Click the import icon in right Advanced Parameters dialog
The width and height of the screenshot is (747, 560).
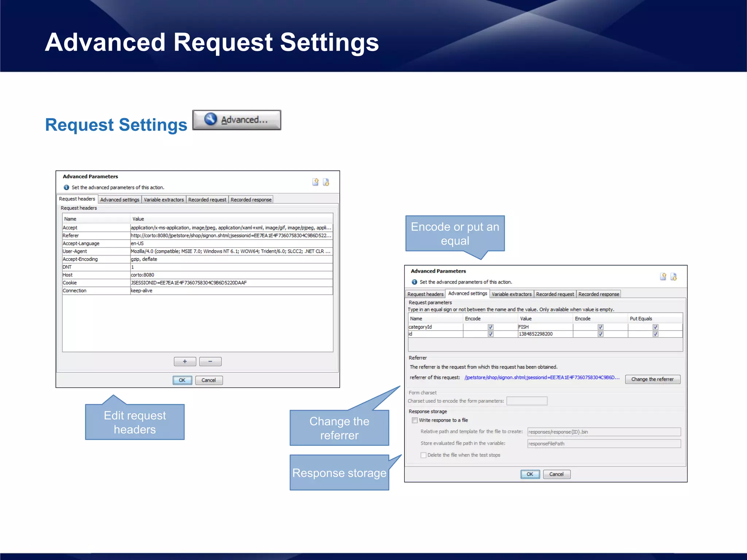[663, 277]
